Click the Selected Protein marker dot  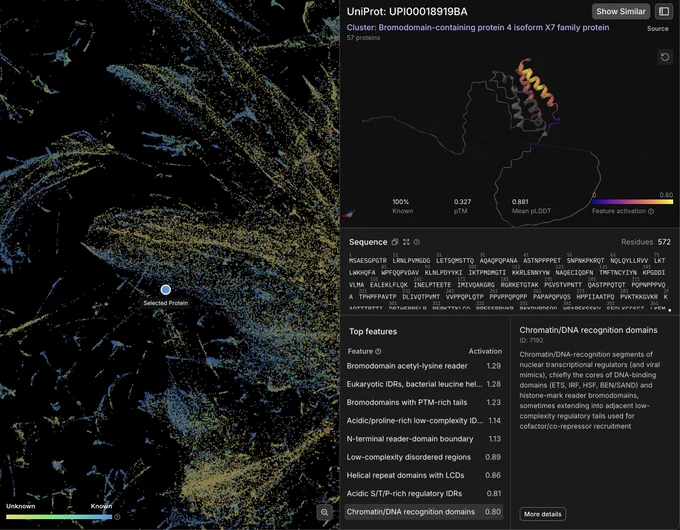[x=165, y=290]
